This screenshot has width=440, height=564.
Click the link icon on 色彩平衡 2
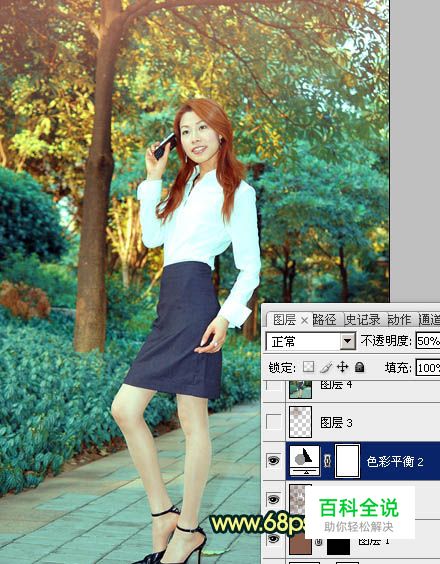327,461
